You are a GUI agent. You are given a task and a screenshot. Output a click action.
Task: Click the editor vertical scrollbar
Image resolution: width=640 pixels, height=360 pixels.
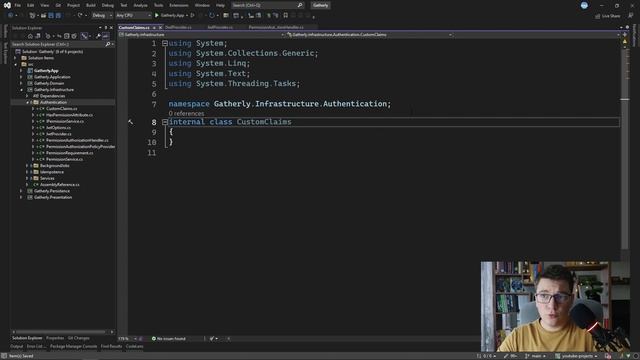pos(625,149)
